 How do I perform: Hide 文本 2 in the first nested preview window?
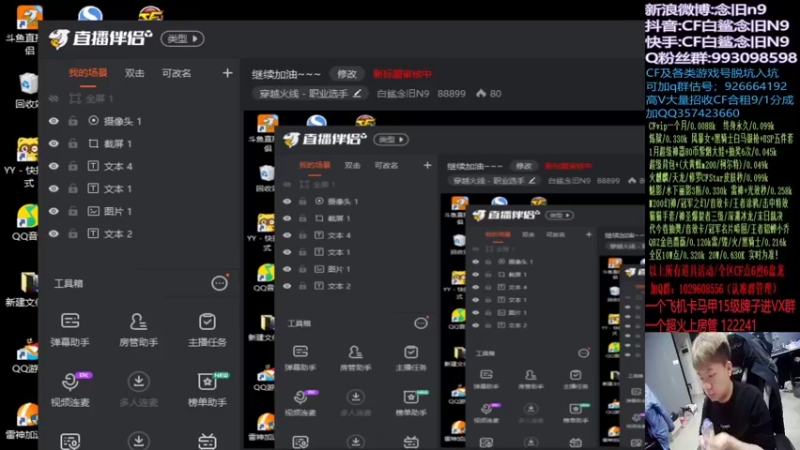(287, 286)
